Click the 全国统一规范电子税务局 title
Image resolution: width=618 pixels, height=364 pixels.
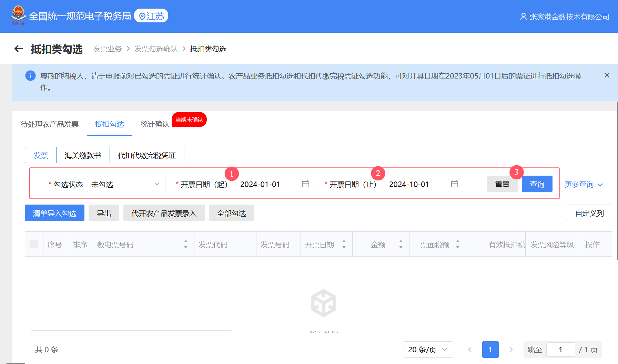80,16
